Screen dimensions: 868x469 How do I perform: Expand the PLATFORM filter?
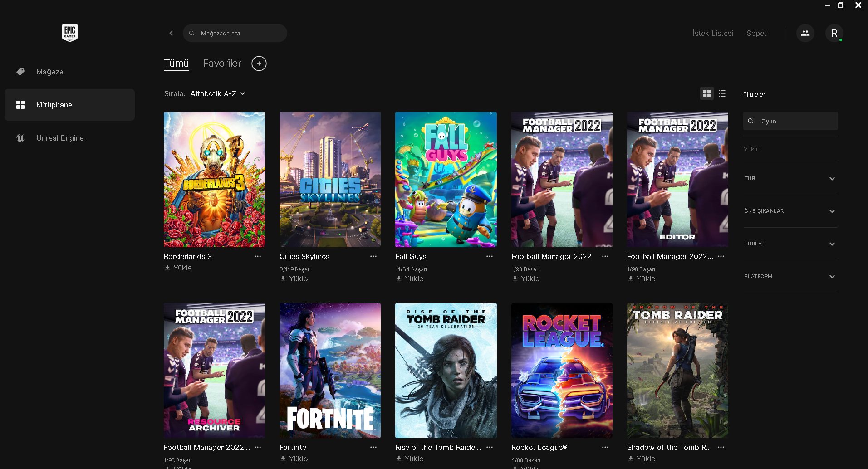[790, 276]
